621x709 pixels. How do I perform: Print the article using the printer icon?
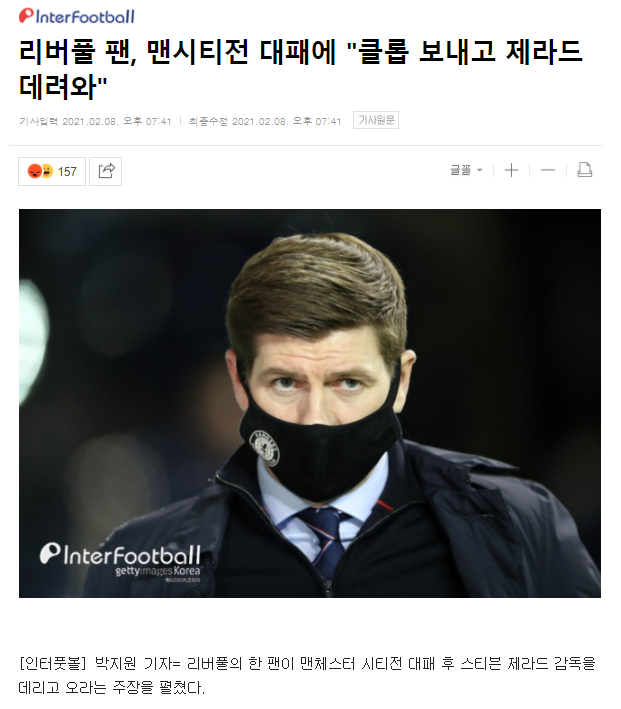[584, 170]
